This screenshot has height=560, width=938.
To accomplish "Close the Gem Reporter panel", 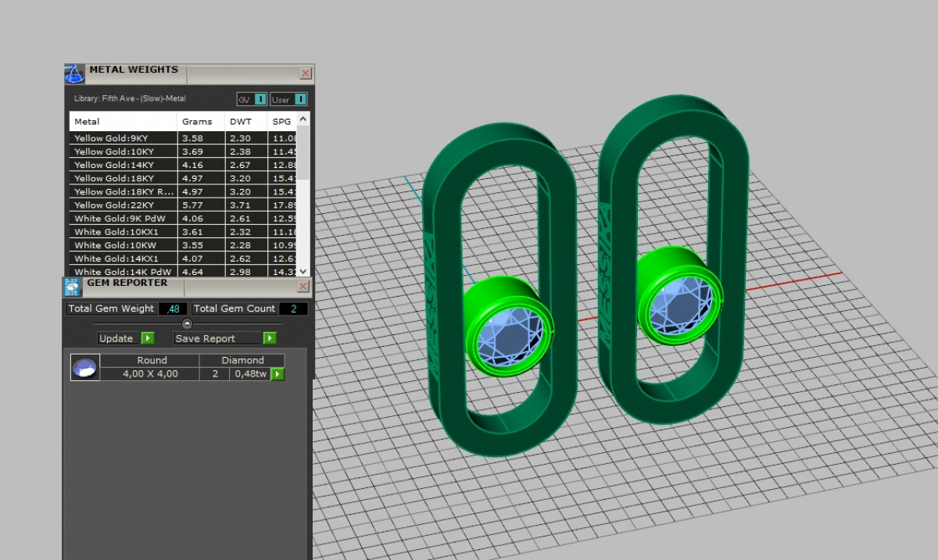I will coord(303,287).
